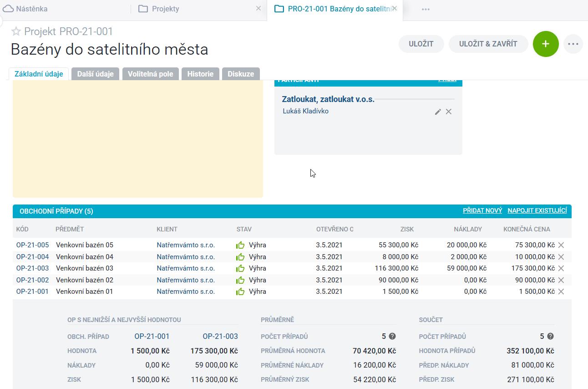Close the Projekty tab
The width and height of the screenshot is (588, 389).
(259, 8)
